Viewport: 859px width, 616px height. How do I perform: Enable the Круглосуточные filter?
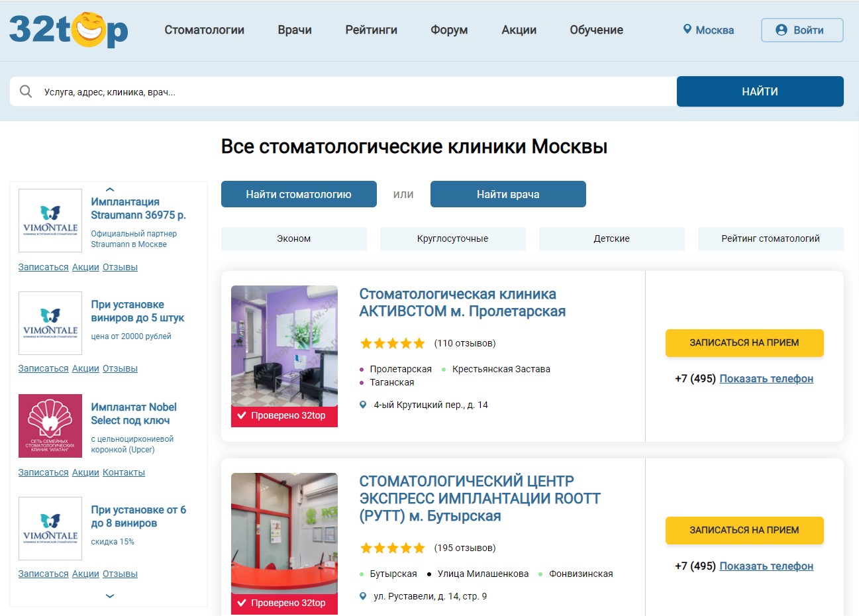tap(452, 239)
